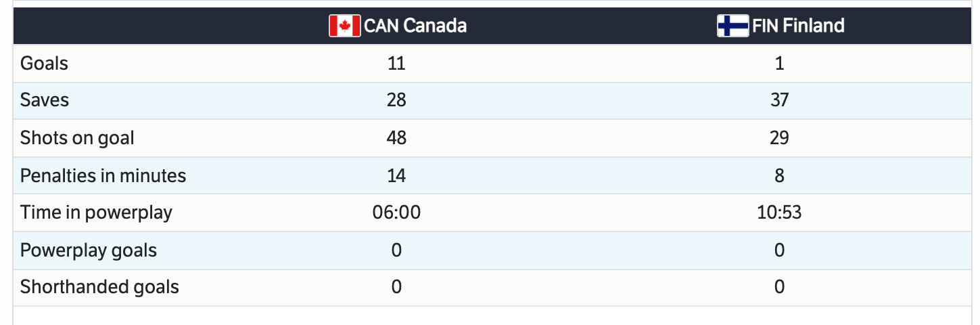Click Canada's saves value 28

pos(396,100)
